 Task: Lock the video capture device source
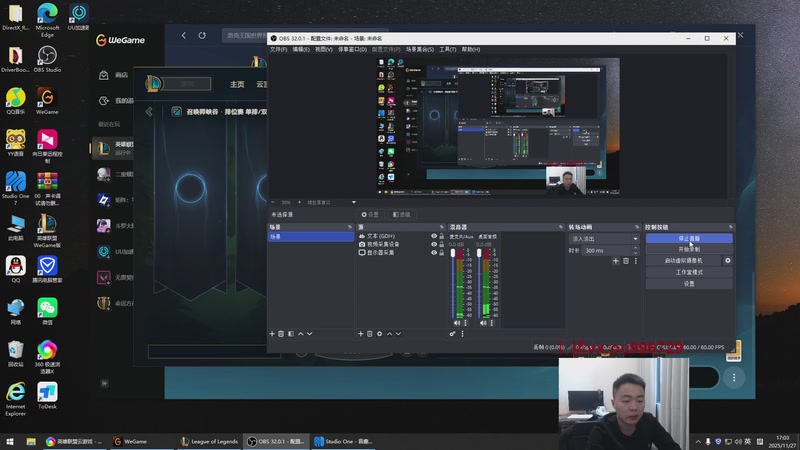tap(442, 244)
